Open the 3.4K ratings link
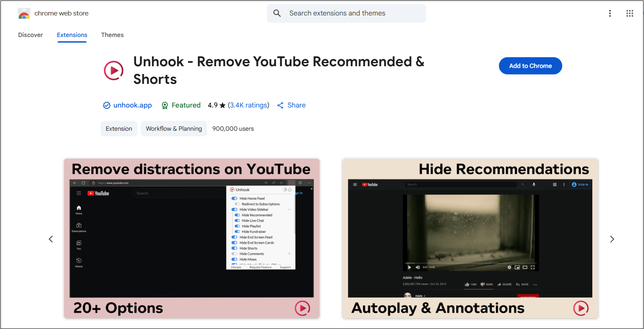The height and width of the screenshot is (329, 644). [248, 105]
